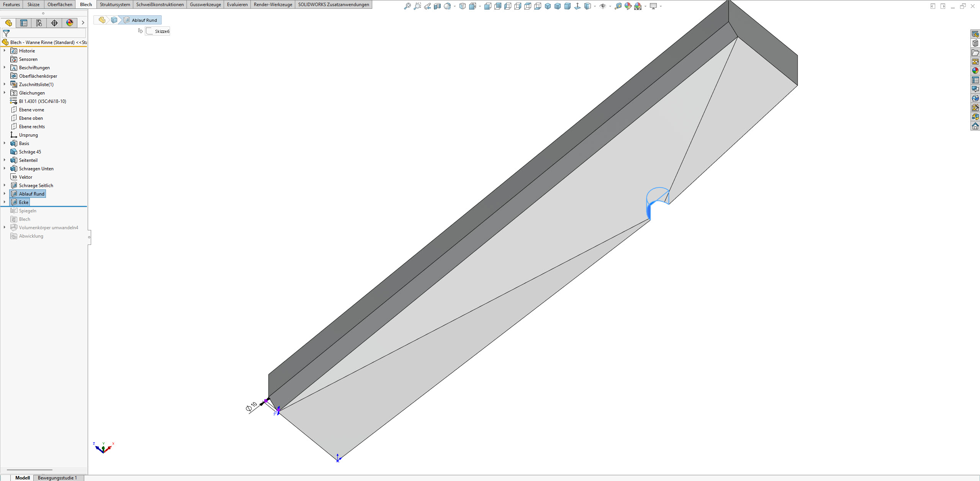The width and height of the screenshot is (980, 481).
Task: Toggle the Hide/Show Items eye icon
Action: [603, 6]
